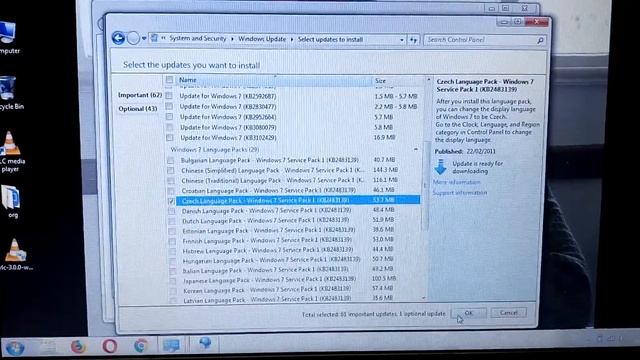
Task: Open the Computer desktop icon
Action: click(8, 38)
